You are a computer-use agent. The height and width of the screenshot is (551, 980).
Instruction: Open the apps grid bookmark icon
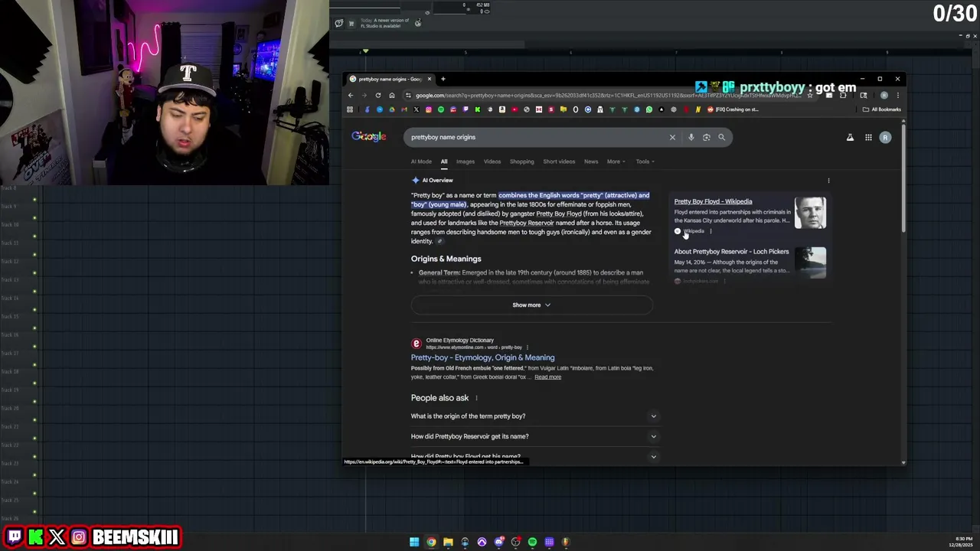point(350,109)
